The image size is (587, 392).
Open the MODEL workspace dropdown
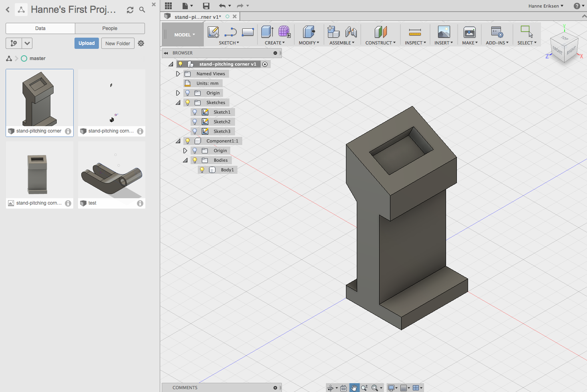pyautogui.click(x=184, y=35)
